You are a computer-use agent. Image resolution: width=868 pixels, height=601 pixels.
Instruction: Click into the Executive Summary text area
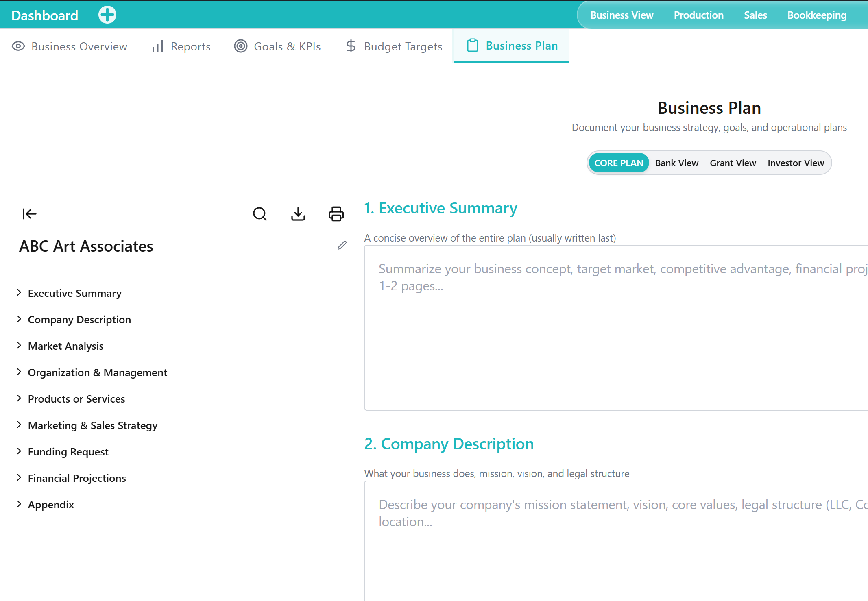click(616, 327)
